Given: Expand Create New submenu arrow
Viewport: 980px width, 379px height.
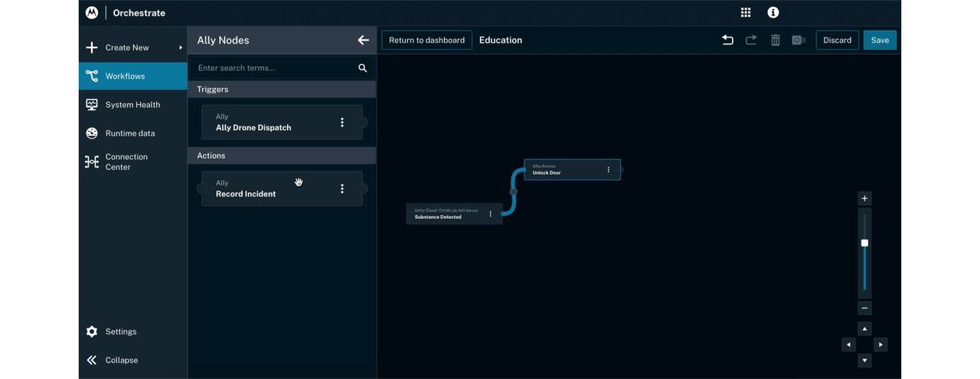Looking at the screenshot, I should click(181, 47).
